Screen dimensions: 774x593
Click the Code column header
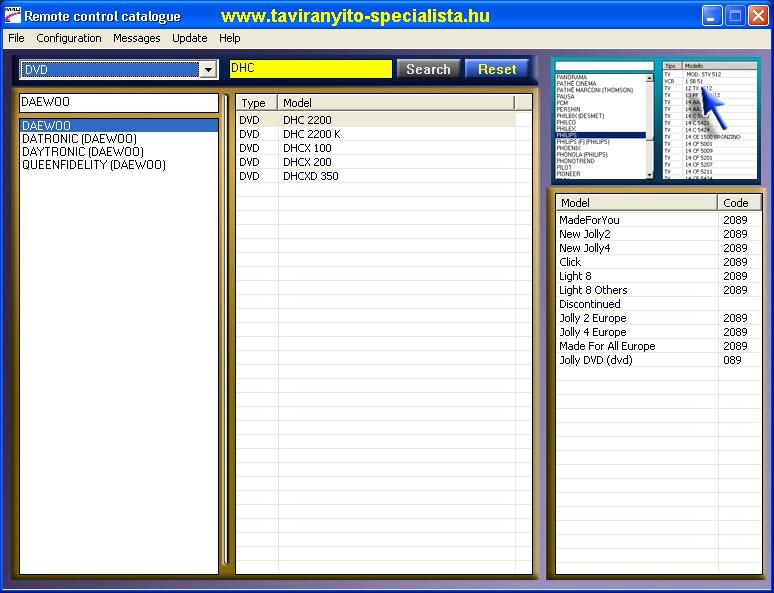739,203
